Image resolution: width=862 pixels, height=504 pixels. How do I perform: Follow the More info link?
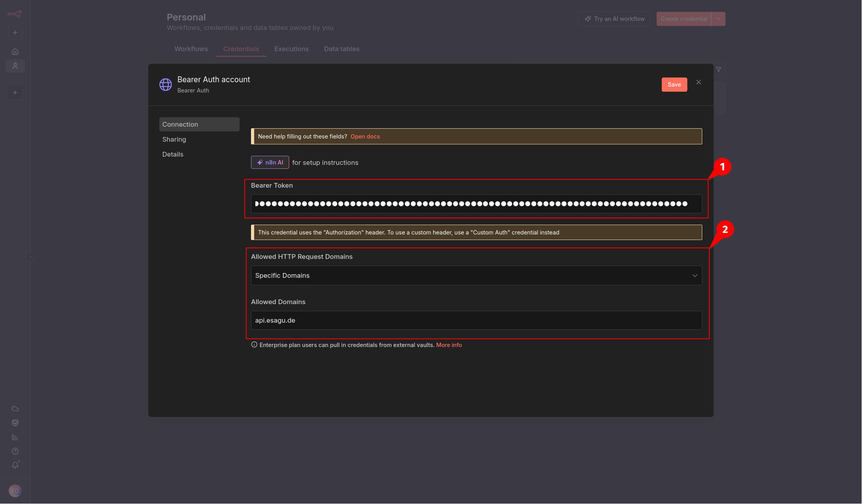tap(449, 345)
